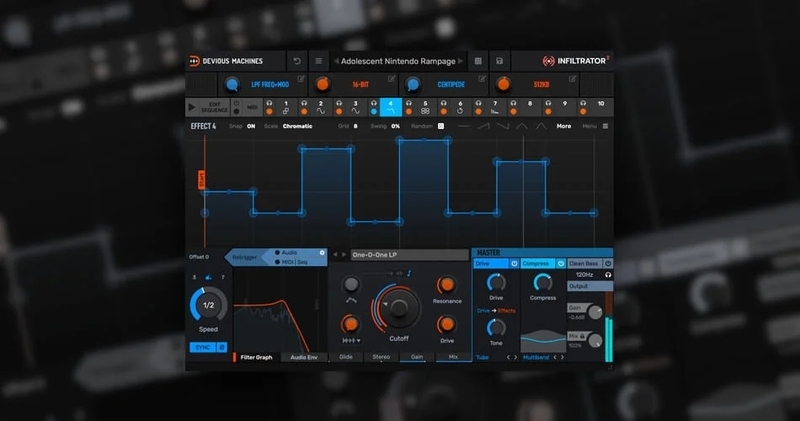Save preset with the floppy disk icon
The height and width of the screenshot is (421, 800).
[499, 61]
